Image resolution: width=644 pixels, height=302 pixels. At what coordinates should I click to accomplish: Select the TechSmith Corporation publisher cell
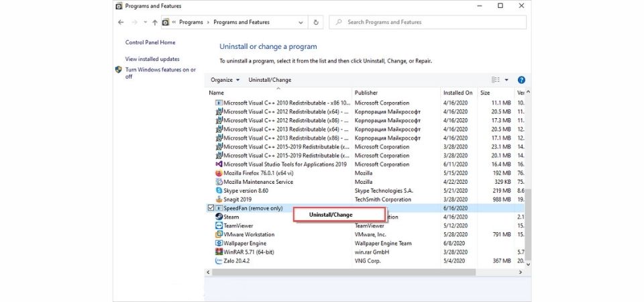coord(383,199)
